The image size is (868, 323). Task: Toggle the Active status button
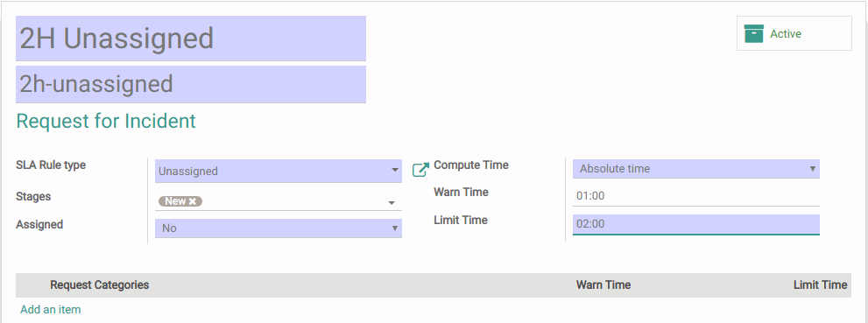click(794, 33)
